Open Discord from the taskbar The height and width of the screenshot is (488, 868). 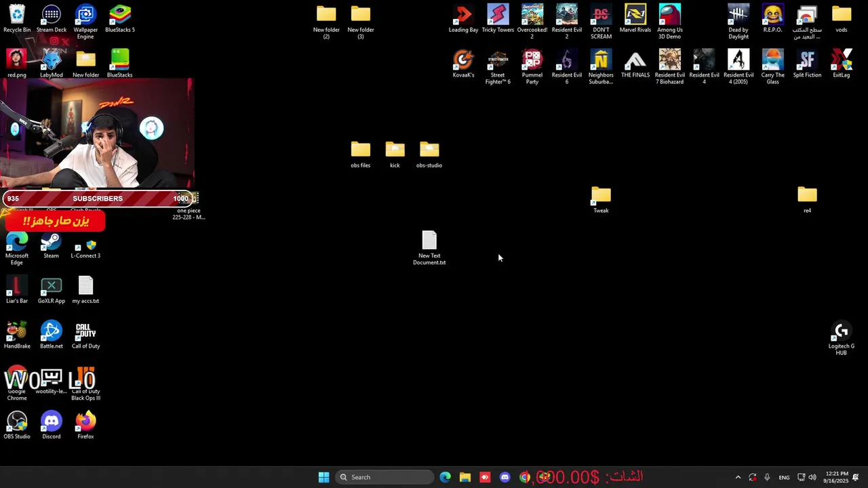505,477
